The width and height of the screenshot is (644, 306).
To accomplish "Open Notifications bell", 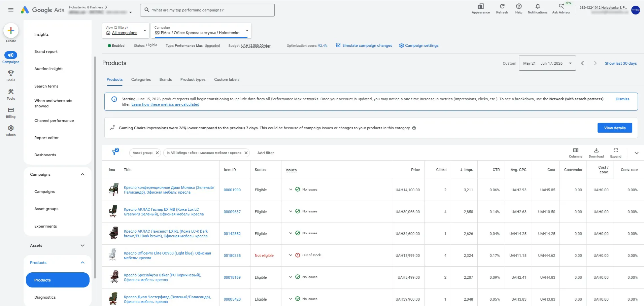I will click(x=538, y=9).
